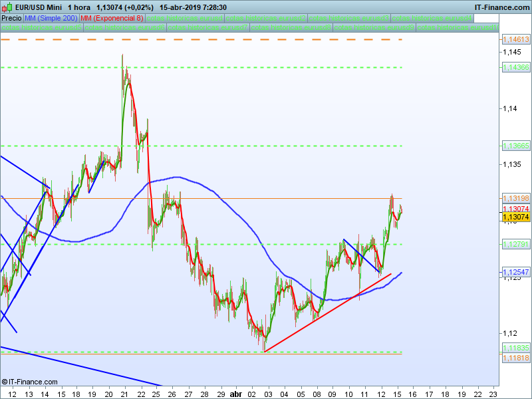Click the 'abr' month marker on date axis
The height and width of the screenshot is (399, 532).
(x=236, y=394)
